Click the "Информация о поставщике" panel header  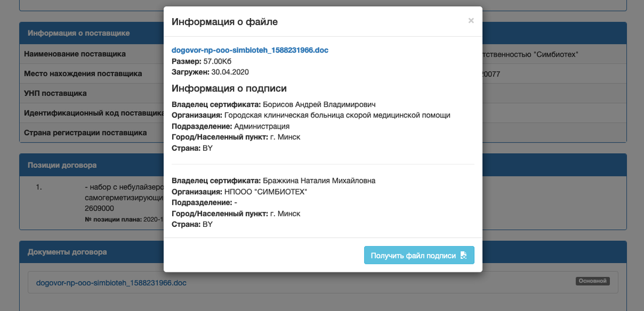coord(78,33)
